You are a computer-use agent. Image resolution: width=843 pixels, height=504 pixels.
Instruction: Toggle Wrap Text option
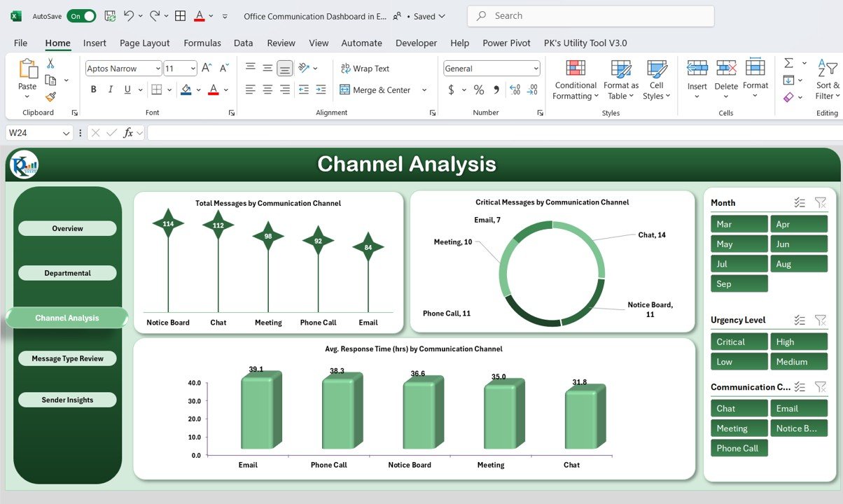click(365, 69)
